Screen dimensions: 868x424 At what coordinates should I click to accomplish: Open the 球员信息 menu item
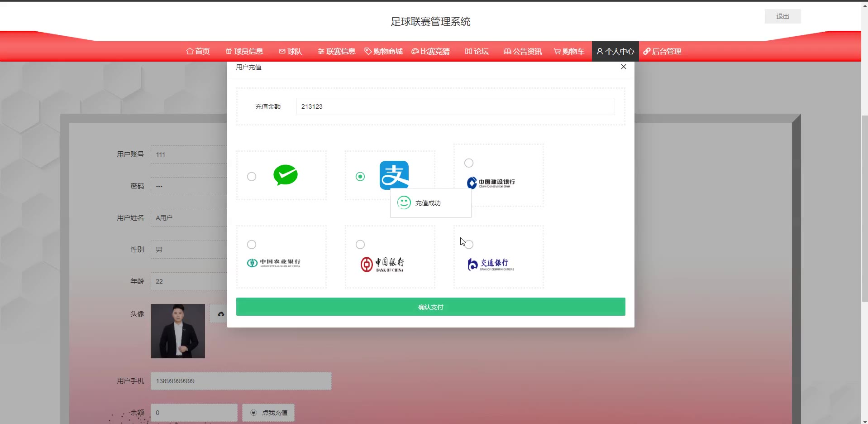click(244, 51)
